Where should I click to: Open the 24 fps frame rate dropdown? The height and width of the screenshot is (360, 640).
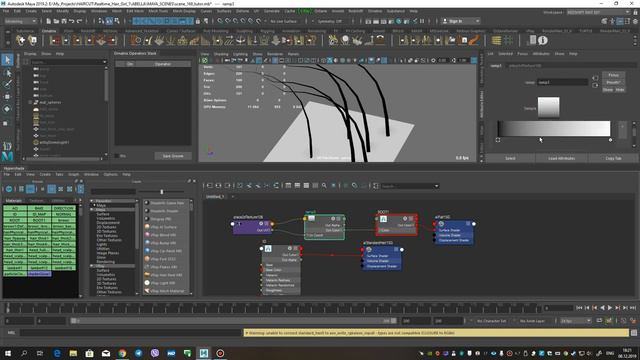[576, 321]
